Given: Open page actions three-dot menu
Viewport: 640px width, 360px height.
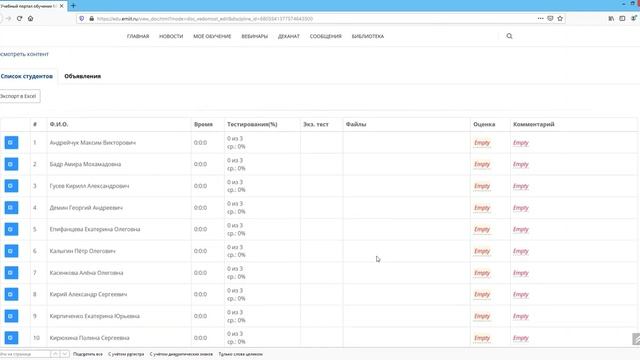Looking at the screenshot, I should (x=540, y=18).
